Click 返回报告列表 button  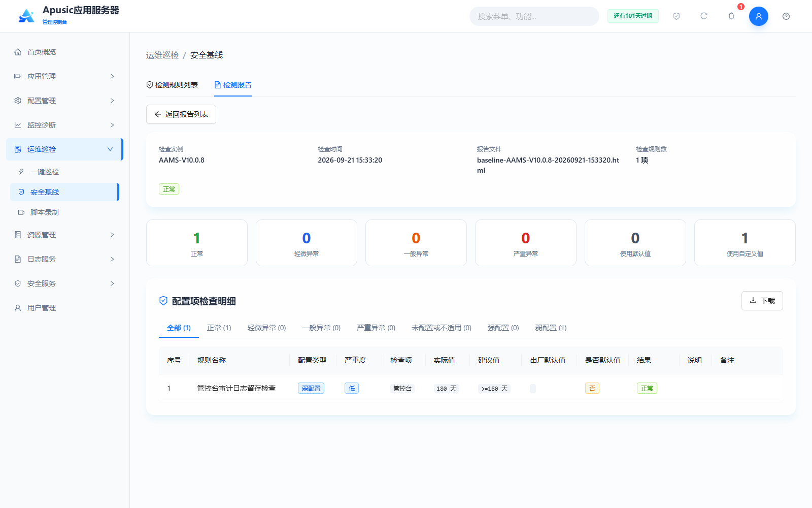[x=181, y=114]
